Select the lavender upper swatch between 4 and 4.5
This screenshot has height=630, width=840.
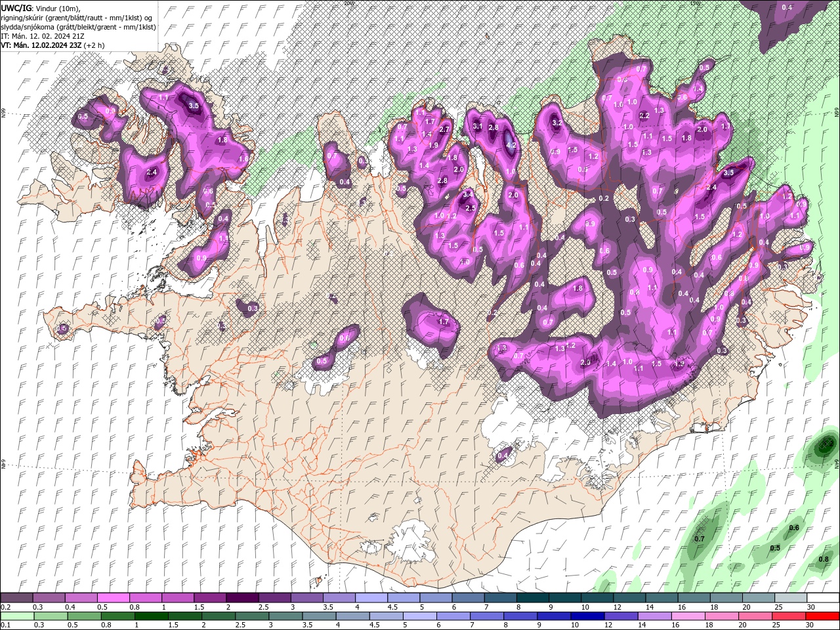(x=371, y=598)
